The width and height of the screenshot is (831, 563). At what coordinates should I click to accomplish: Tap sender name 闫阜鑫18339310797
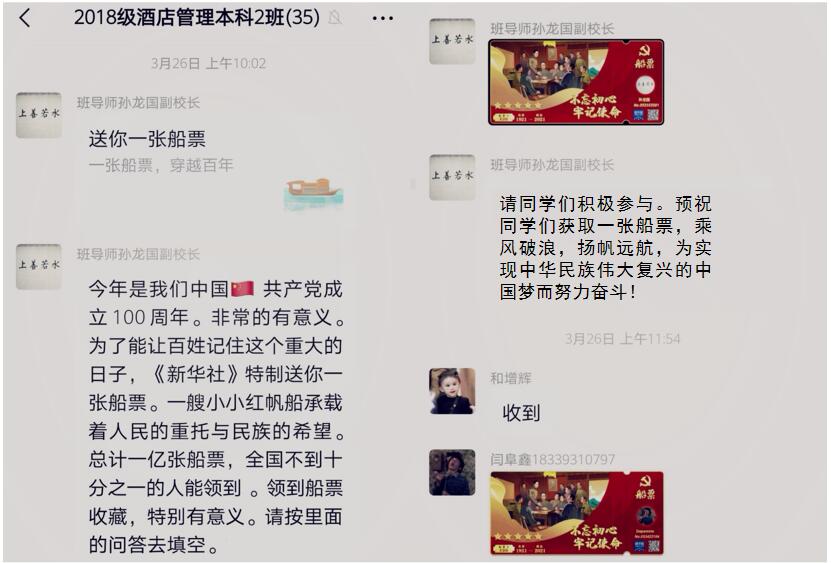(552, 459)
